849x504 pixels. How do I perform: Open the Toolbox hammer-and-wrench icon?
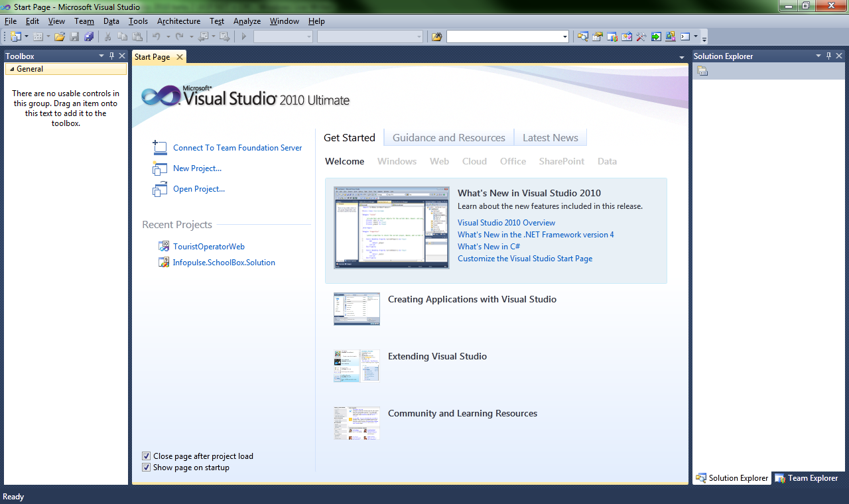641,36
